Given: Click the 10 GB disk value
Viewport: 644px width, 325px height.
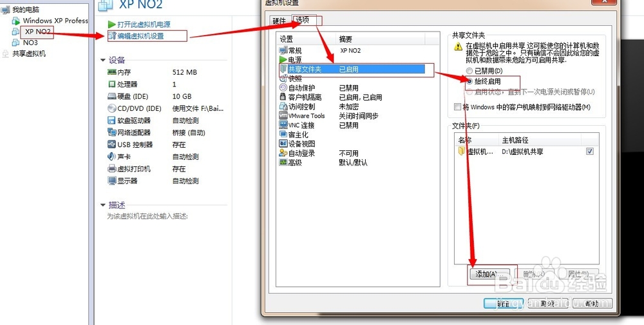Looking at the screenshot, I should coord(182,96).
